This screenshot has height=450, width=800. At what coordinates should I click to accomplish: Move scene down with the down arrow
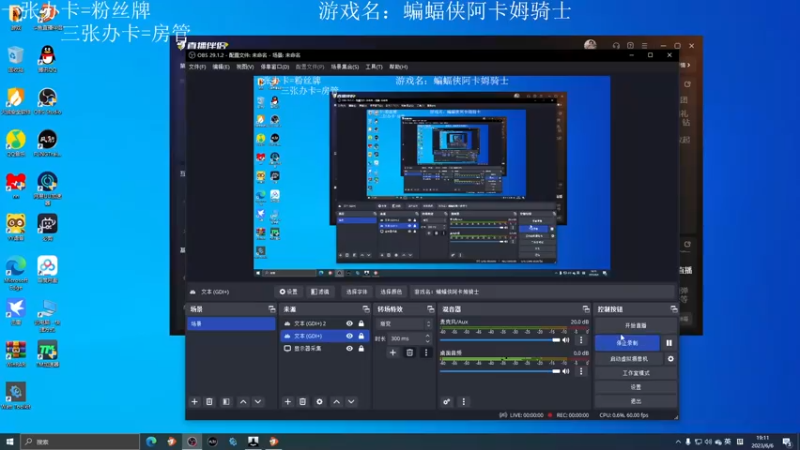258,402
